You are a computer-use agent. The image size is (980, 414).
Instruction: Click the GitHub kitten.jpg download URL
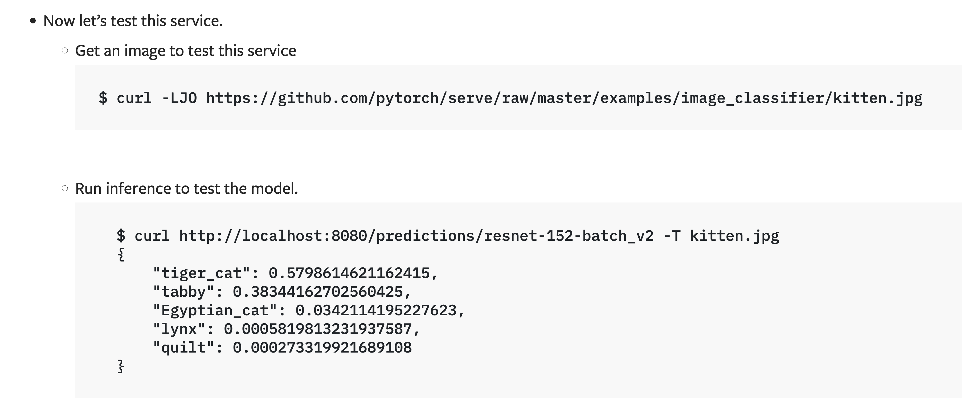click(x=564, y=98)
